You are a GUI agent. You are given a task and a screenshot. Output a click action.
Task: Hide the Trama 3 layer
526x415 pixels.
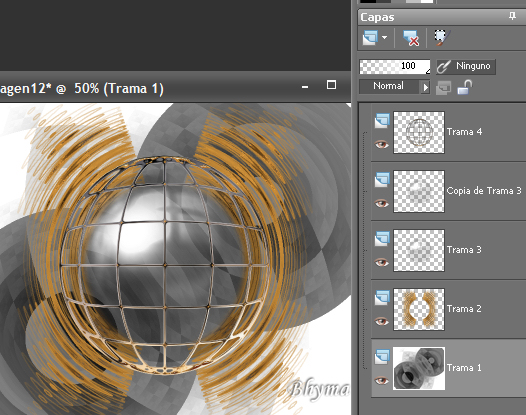coord(381,262)
